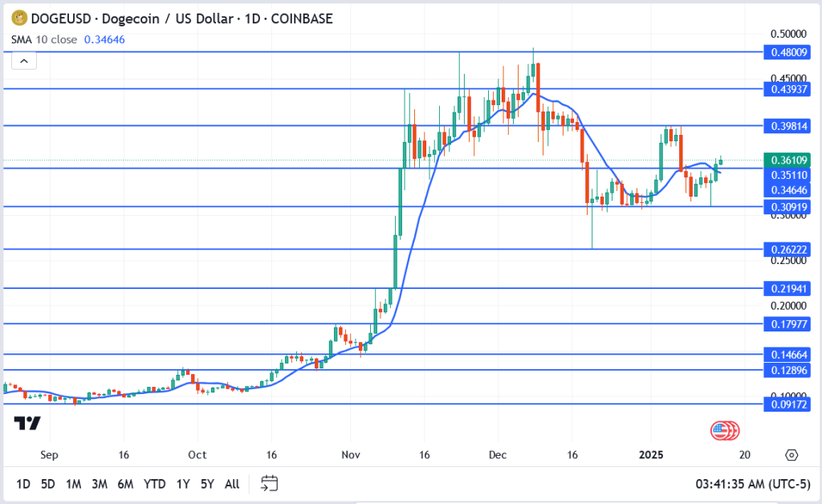This screenshot has width=822, height=504.
Task: Select the 1Y time range
Action: coord(183,484)
